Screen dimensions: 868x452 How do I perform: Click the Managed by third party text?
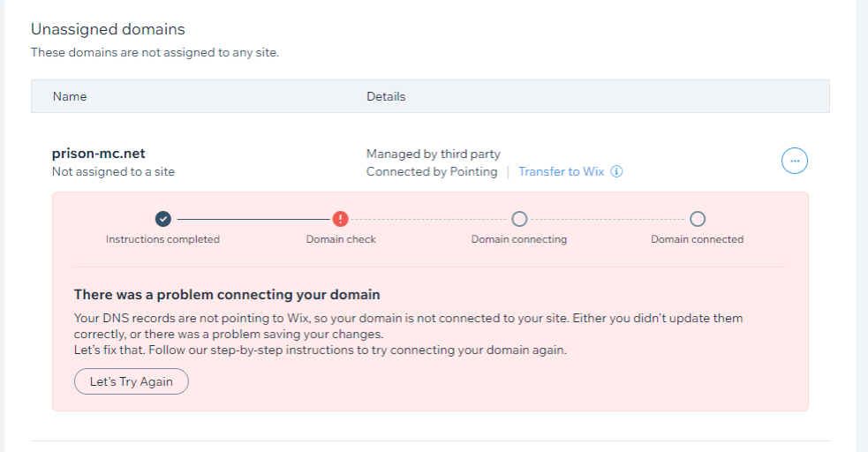click(434, 154)
